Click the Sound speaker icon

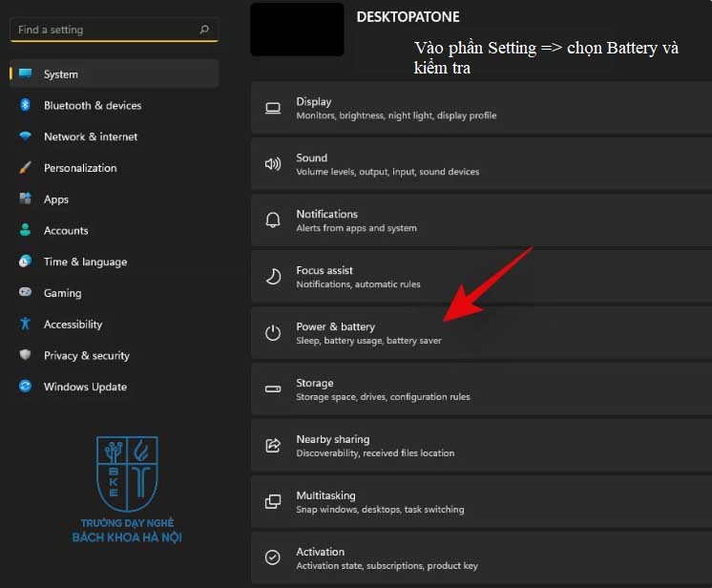(x=273, y=164)
